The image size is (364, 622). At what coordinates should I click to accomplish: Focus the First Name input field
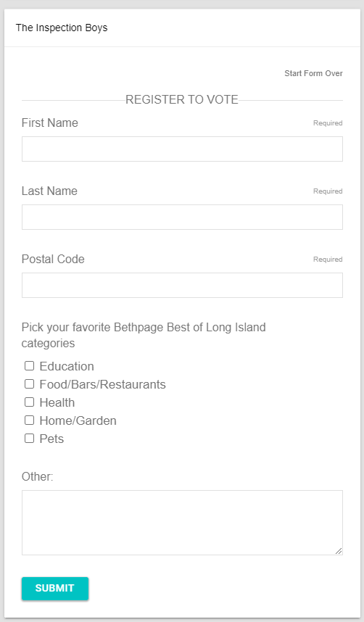pos(182,149)
